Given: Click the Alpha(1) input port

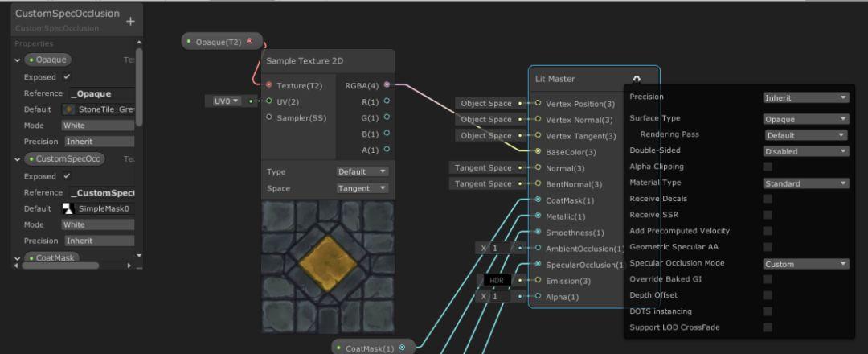Looking at the screenshot, I should [x=538, y=296].
